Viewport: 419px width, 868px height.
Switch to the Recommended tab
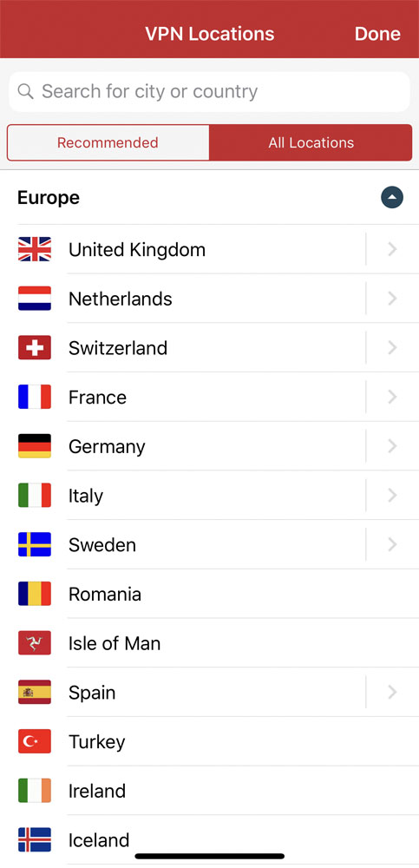(x=108, y=143)
